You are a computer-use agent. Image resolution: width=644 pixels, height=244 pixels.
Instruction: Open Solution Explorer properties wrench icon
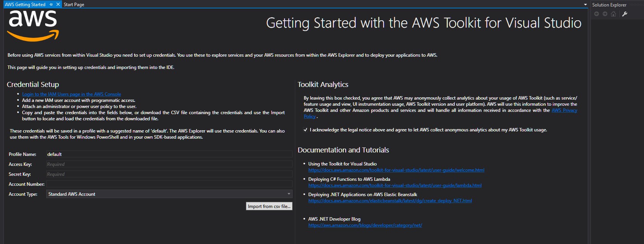pyautogui.click(x=625, y=14)
